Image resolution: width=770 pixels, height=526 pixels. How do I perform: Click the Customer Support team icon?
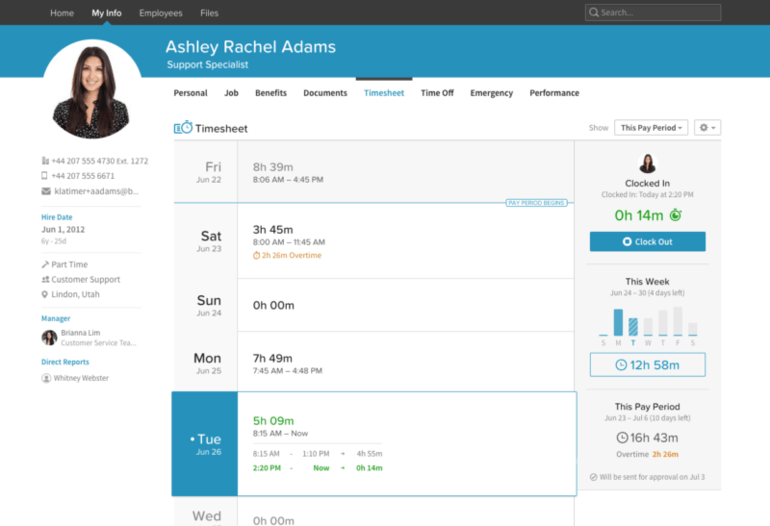(45, 279)
